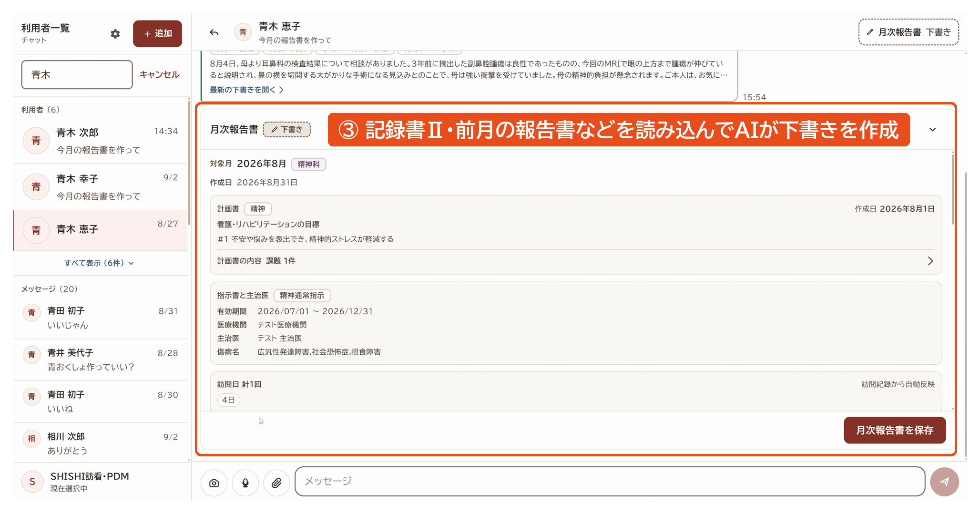Start voice input with microphone icon

(x=245, y=483)
